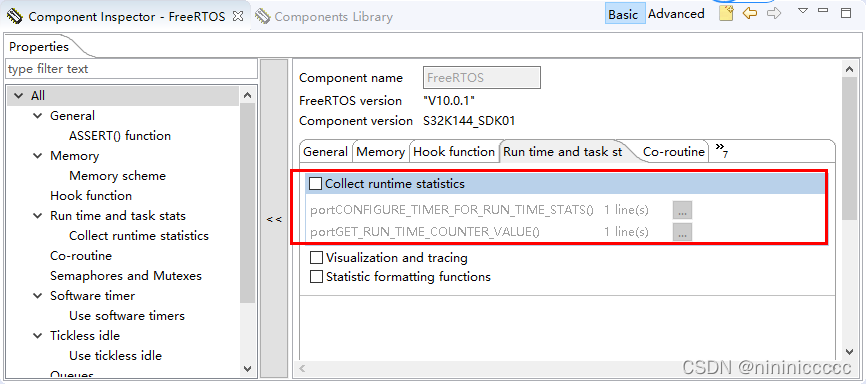Close the Component Inspector - FreeRTOS tab
866x384 pixels.
pos(238,16)
